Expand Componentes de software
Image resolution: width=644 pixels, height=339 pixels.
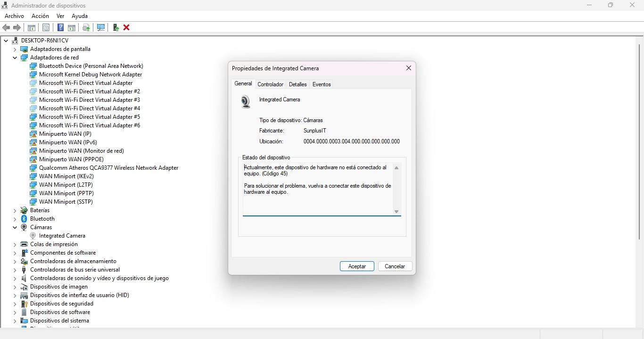click(x=15, y=253)
